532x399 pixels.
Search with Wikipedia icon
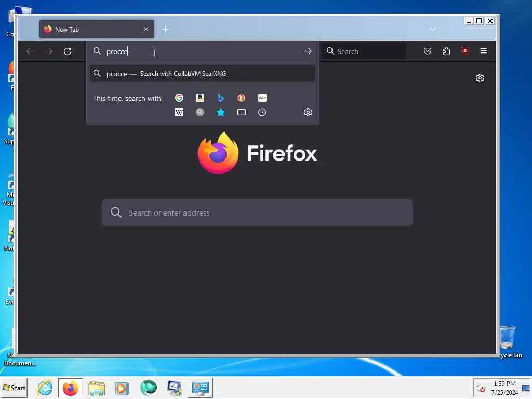pyautogui.click(x=179, y=112)
